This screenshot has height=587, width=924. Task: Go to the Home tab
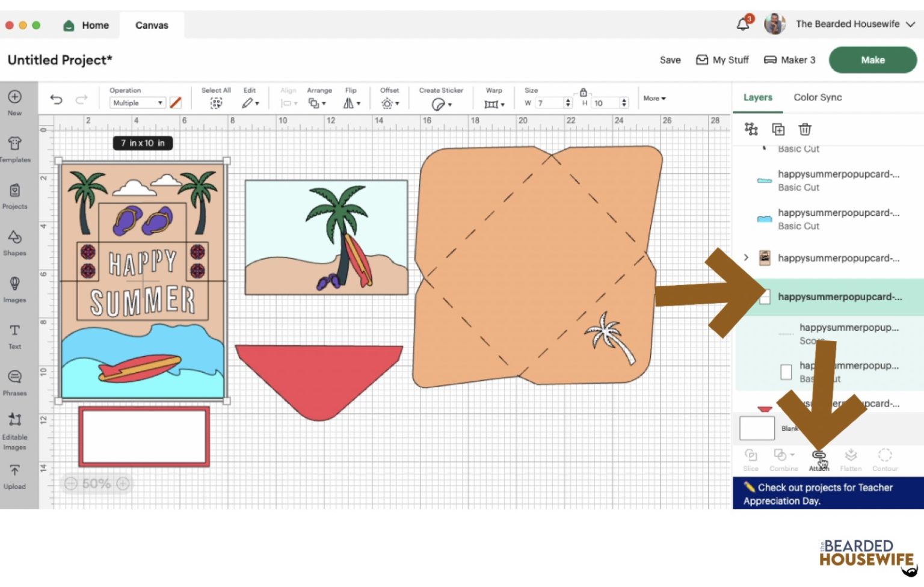pyautogui.click(x=87, y=25)
